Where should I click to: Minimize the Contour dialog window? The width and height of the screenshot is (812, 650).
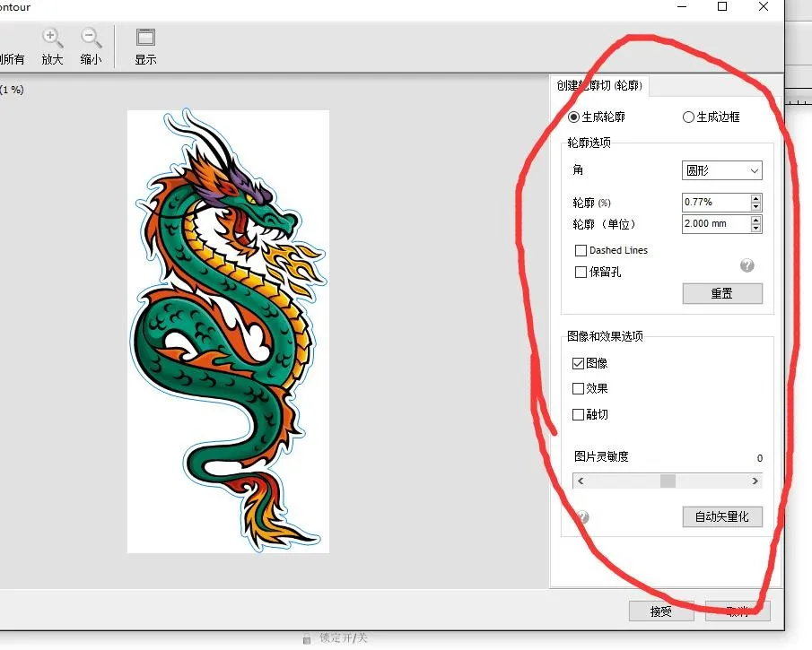tap(682, 7)
